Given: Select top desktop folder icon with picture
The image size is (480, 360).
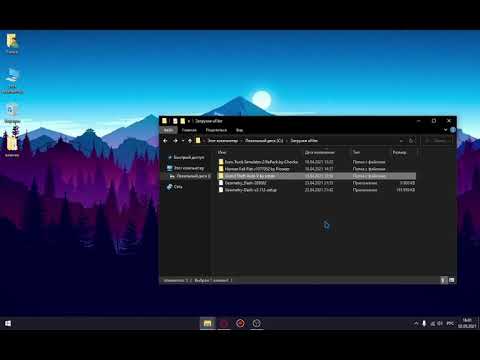Looking at the screenshot, I should click(12, 43).
